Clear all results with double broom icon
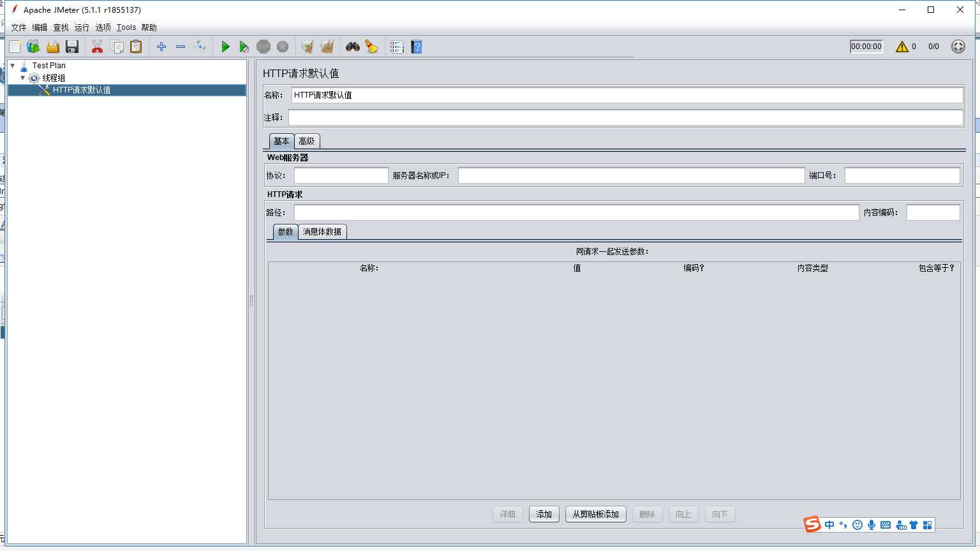The width and height of the screenshot is (980, 551). point(327,47)
